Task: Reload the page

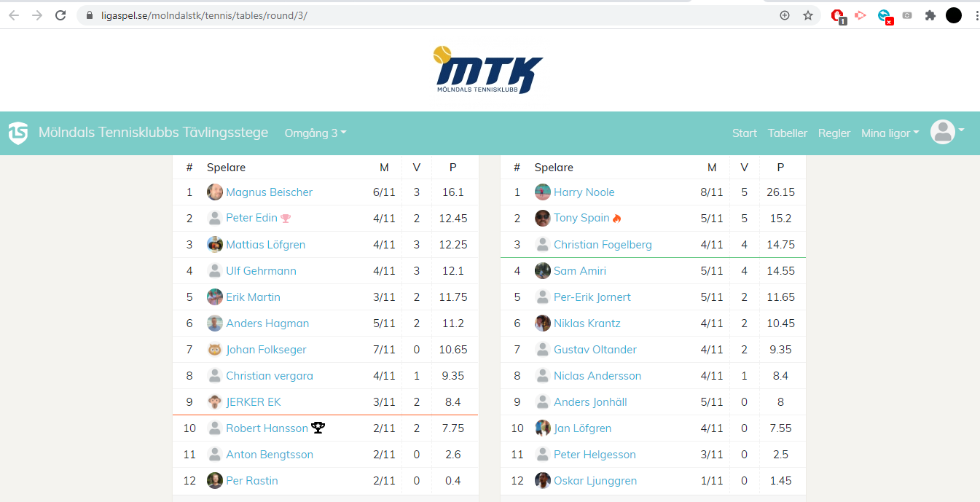Action: (x=60, y=15)
